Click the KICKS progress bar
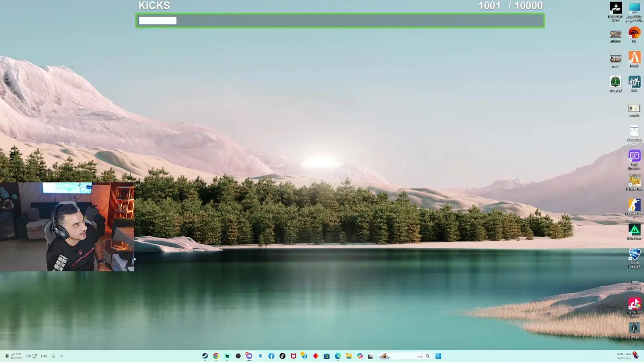This screenshot has width=644, height=362. [340, 21]
